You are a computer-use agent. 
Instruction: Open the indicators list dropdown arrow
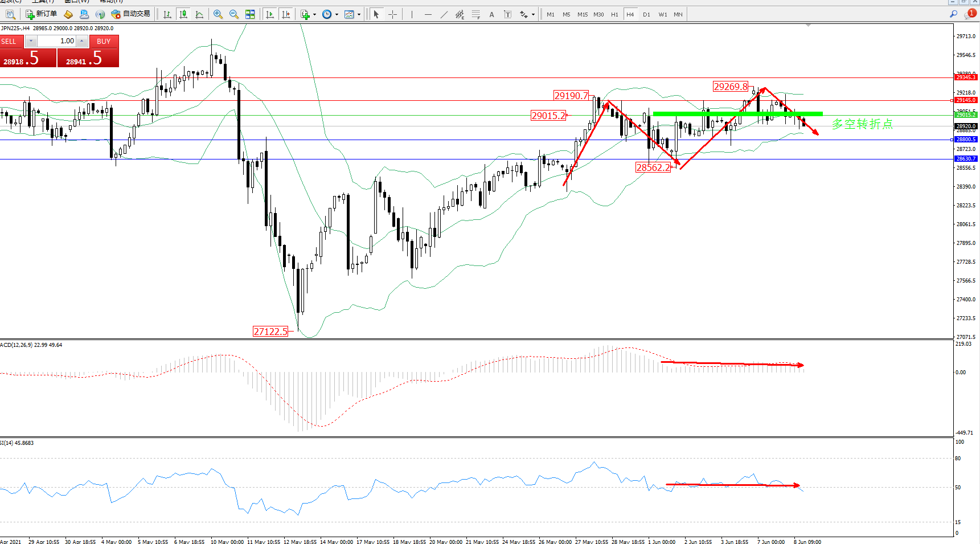coord(314,15)
